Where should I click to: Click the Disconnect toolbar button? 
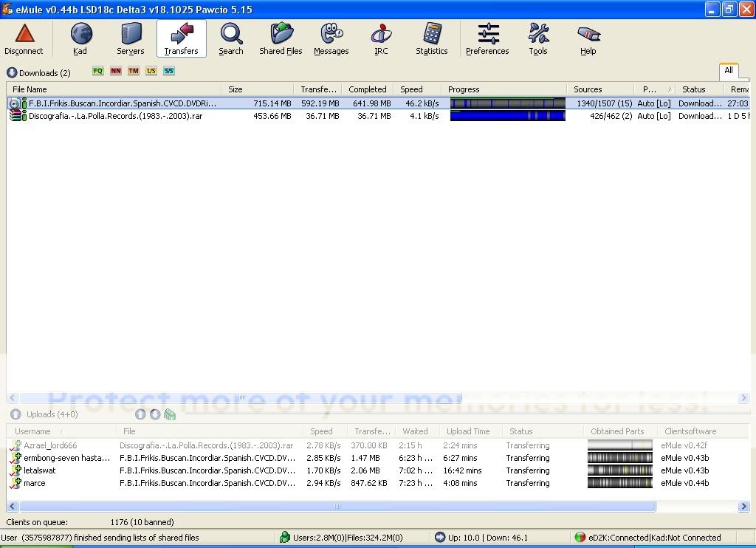point(24,39)
